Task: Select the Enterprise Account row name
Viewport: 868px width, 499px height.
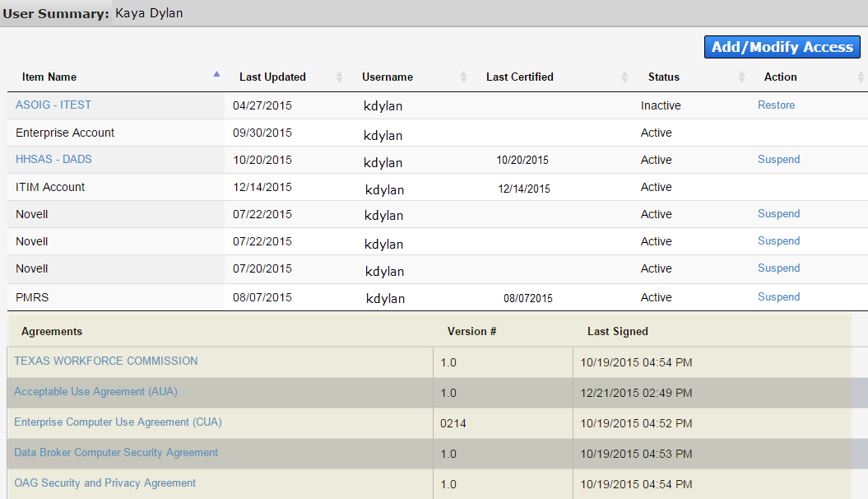Action: pos(65,133)
